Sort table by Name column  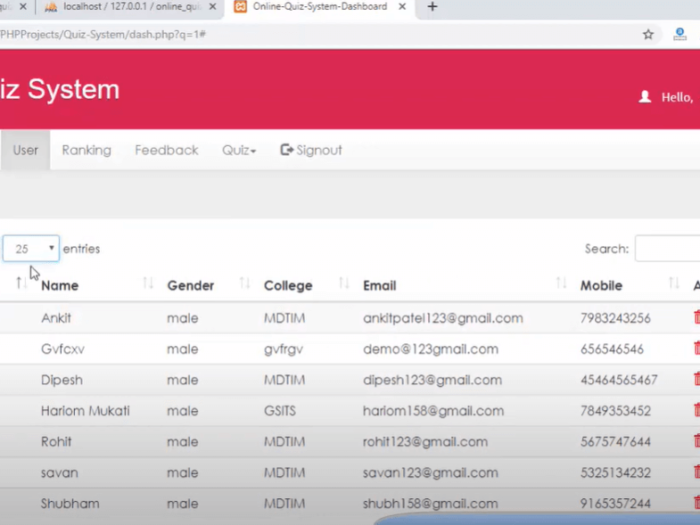coord(148,283)
